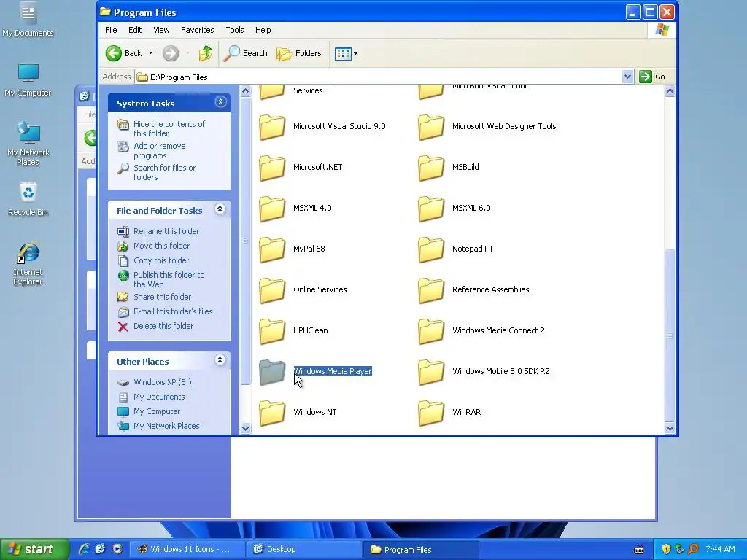747x560 pixels.
Task: Select the MyPal 68 folder icon
Action: (x=272, y=250)
